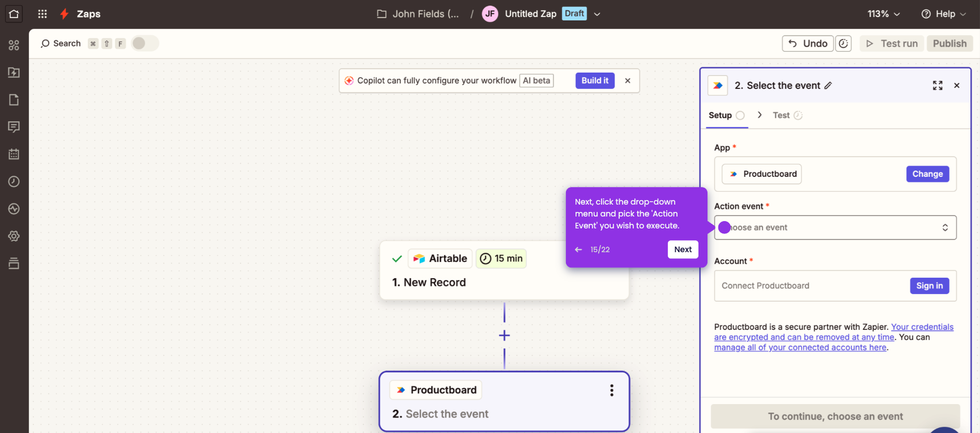Click To continue, choose an event button
This screenshot has width=980, height=433.
click(x=835, y=417)
